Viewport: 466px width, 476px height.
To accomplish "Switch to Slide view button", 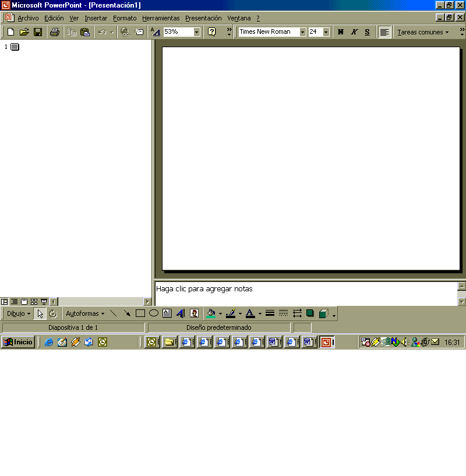I will pos(24,302).
